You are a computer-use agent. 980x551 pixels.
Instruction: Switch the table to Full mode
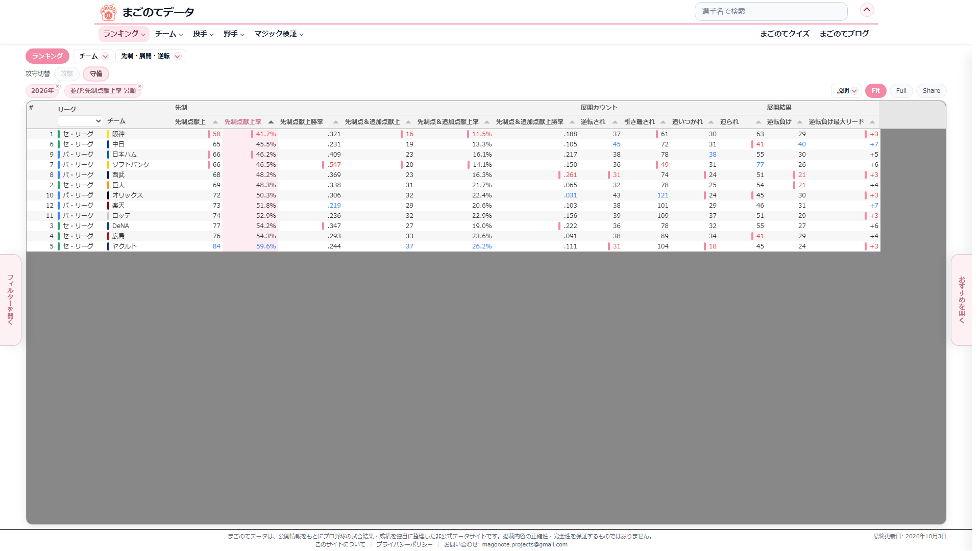tap(901, 91)
